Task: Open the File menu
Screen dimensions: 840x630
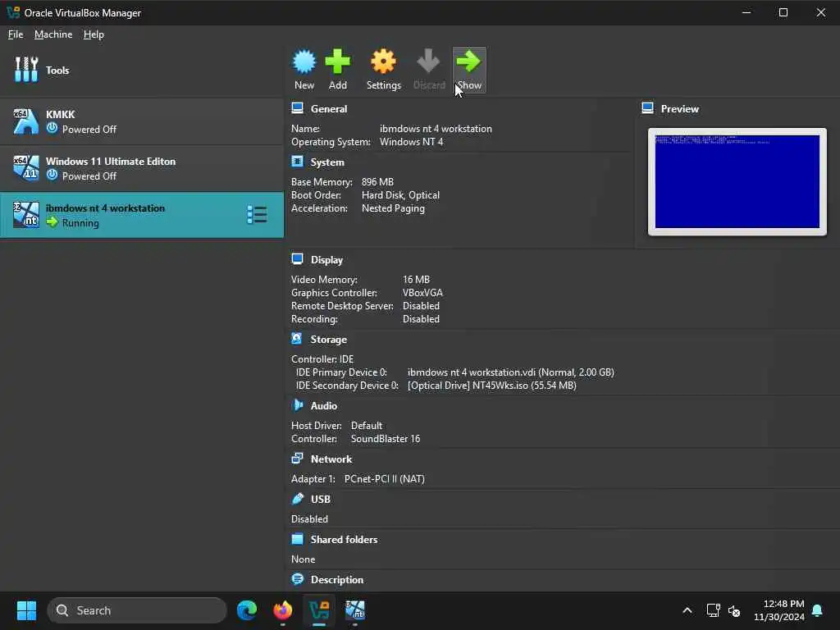Action: pos(16,34)
